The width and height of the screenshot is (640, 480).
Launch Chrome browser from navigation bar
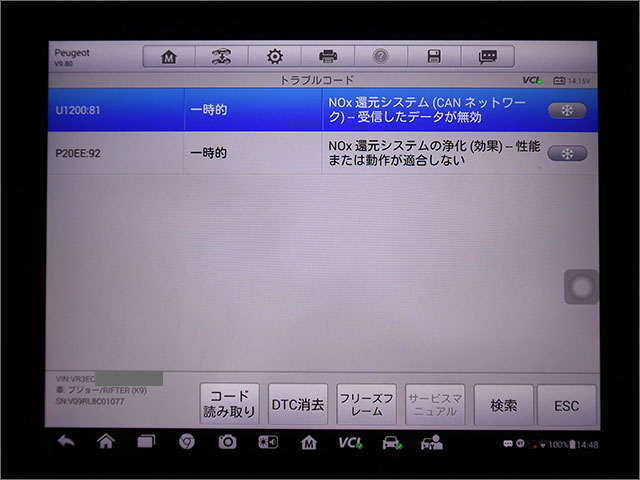pyautogui.click(x=187, y=442)
